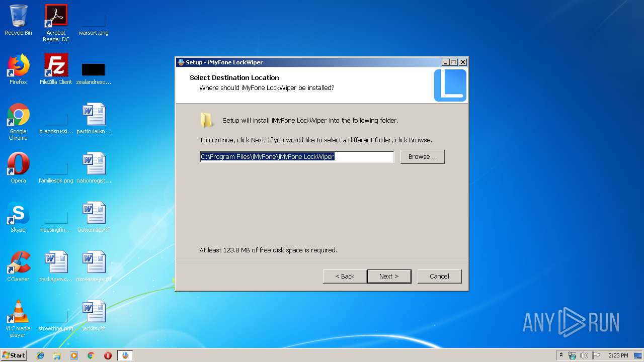Click the Browse... button

pos(422,157)
